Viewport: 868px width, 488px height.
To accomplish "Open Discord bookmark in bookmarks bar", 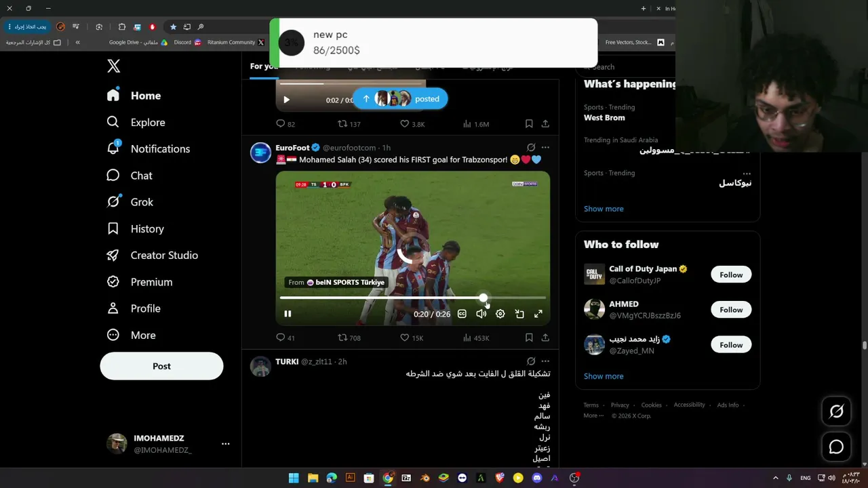I will tap(188, 43).
